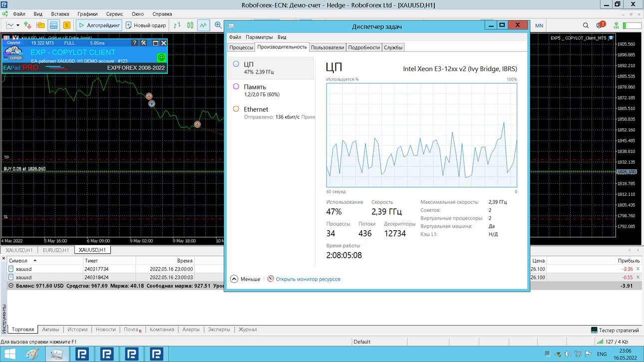Switch chart to bar chart view
The image size is (644, 362).
click(177, 25)
